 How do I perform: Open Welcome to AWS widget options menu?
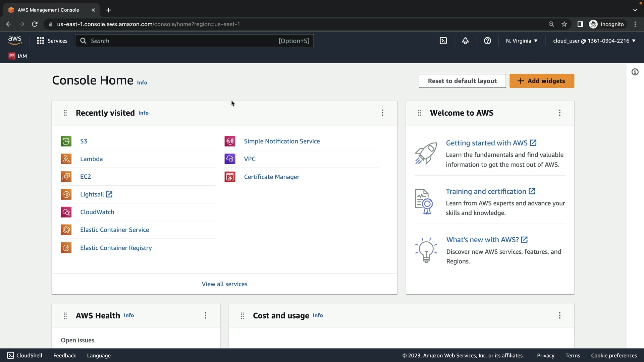click(x=559, y=113)
